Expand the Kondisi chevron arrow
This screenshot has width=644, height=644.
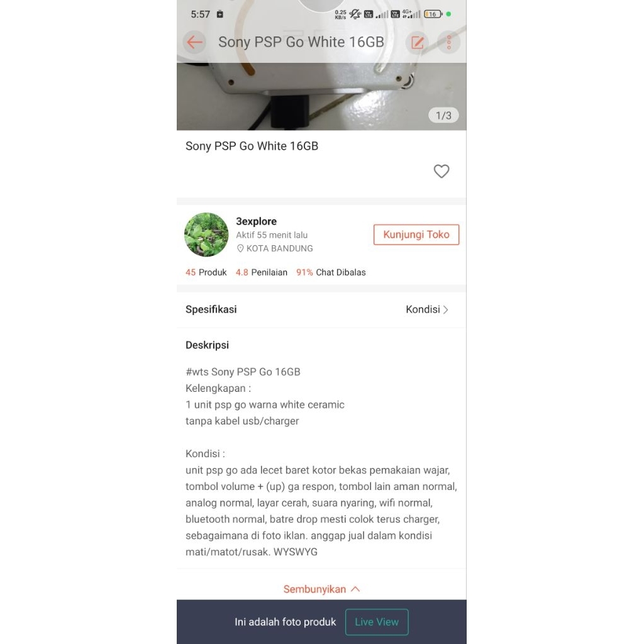446,309
